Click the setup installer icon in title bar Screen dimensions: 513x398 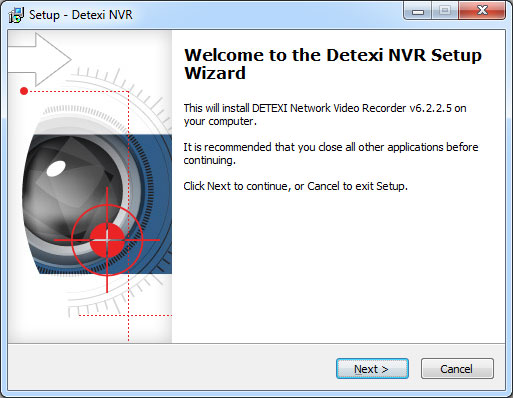16,15
